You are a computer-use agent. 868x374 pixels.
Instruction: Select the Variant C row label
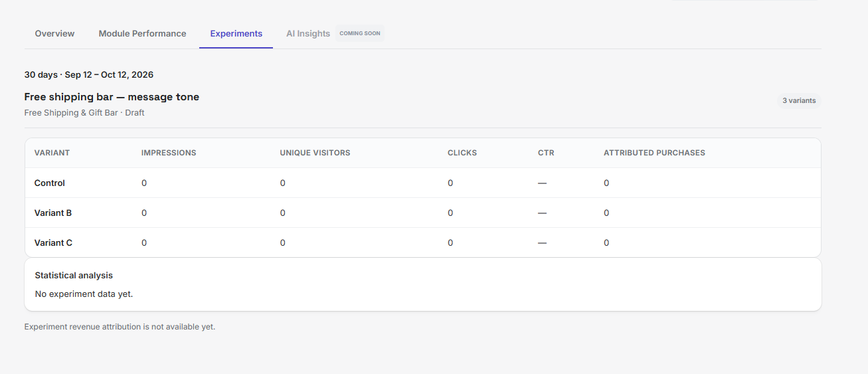coord(53,242)
